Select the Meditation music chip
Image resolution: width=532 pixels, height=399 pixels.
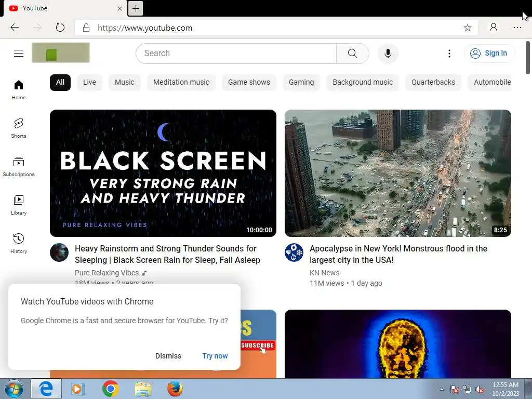click(181, 83)
